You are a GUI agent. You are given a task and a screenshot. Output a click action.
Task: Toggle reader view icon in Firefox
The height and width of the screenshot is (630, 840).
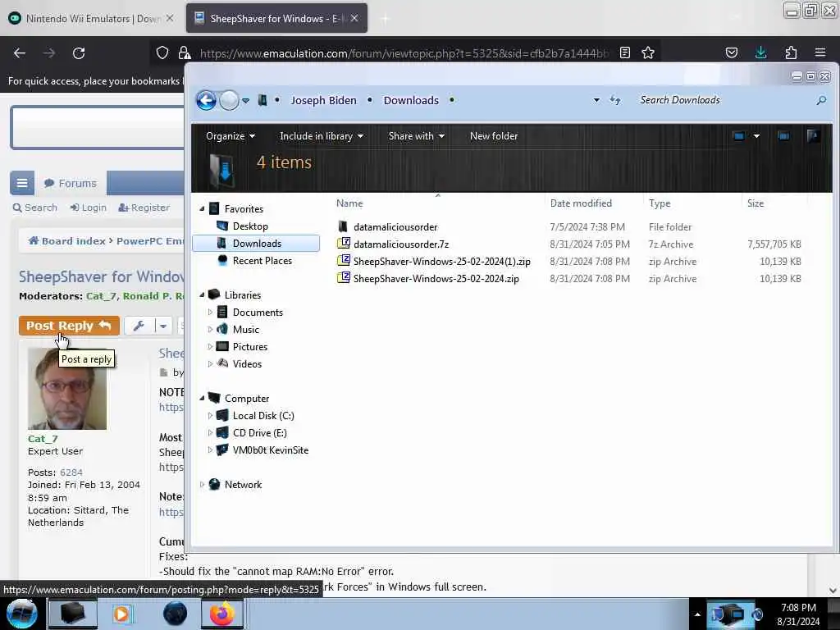click(624, 52)
